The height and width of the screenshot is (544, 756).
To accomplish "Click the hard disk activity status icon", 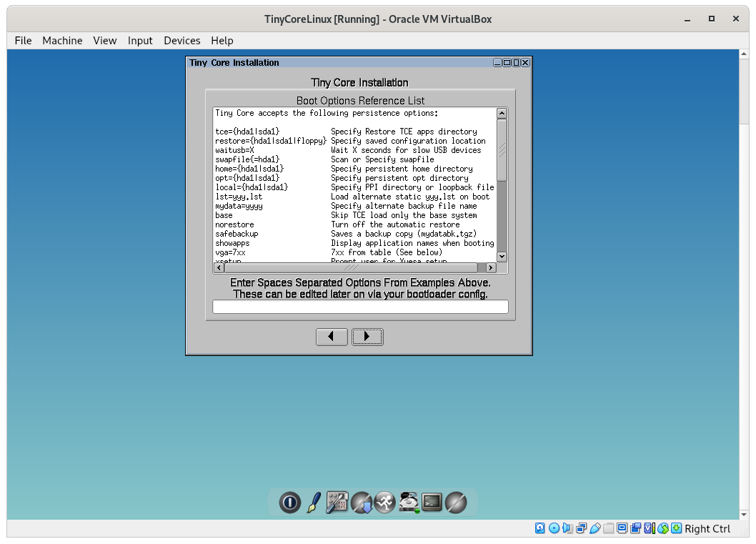I will pyautogui.click(x=540, y=528).
